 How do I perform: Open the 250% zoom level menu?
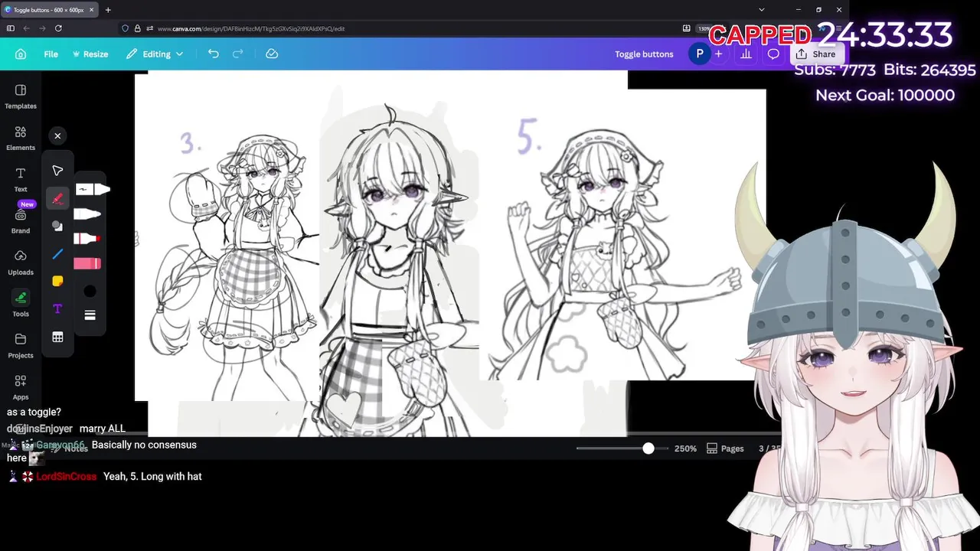tap(685, 448)
